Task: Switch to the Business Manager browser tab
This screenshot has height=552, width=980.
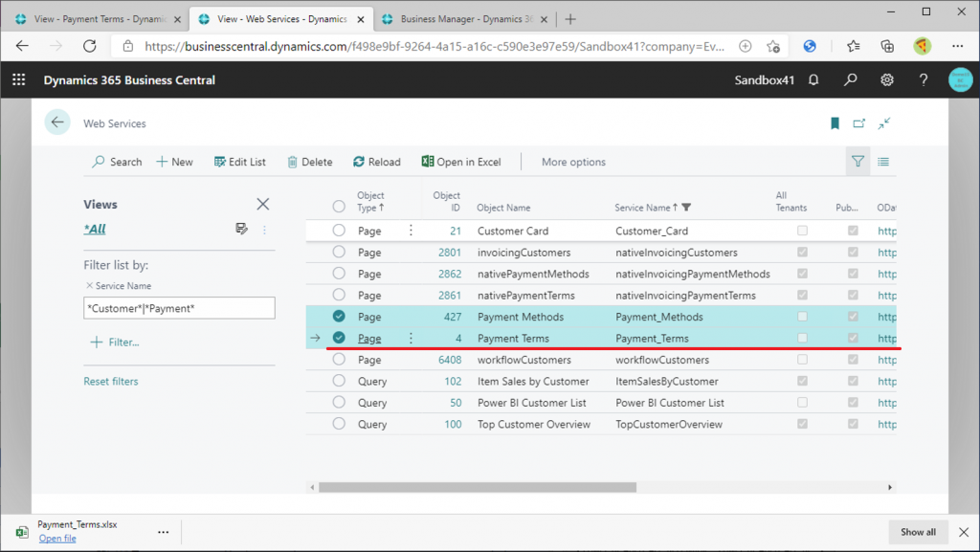Action: click(x=465, y=19)
